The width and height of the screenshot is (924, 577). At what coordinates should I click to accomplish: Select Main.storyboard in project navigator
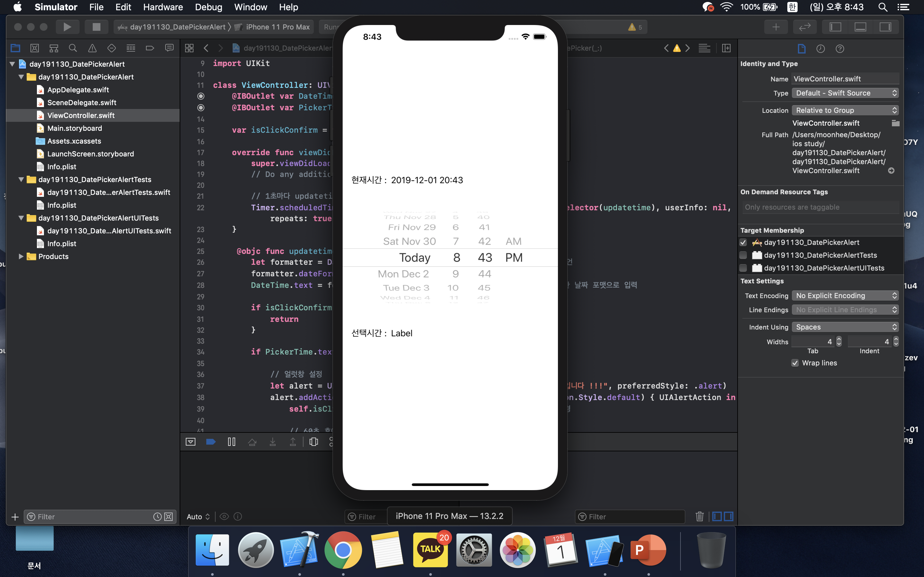pyautogui.click(x=74, y=128)
